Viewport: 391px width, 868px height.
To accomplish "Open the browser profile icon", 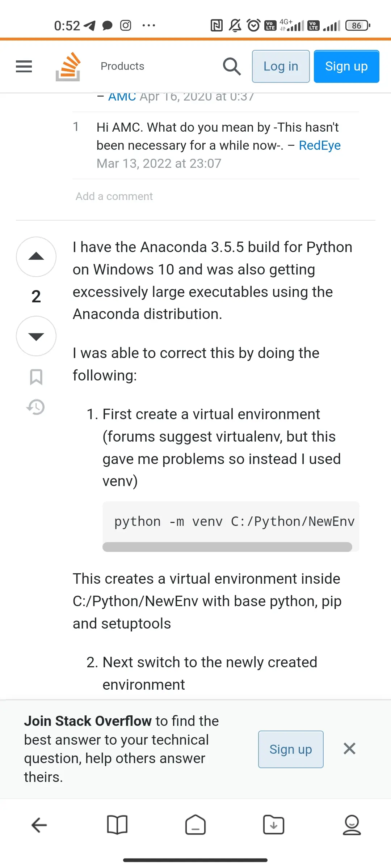I will pyautogui.click(x=352, y=825).
